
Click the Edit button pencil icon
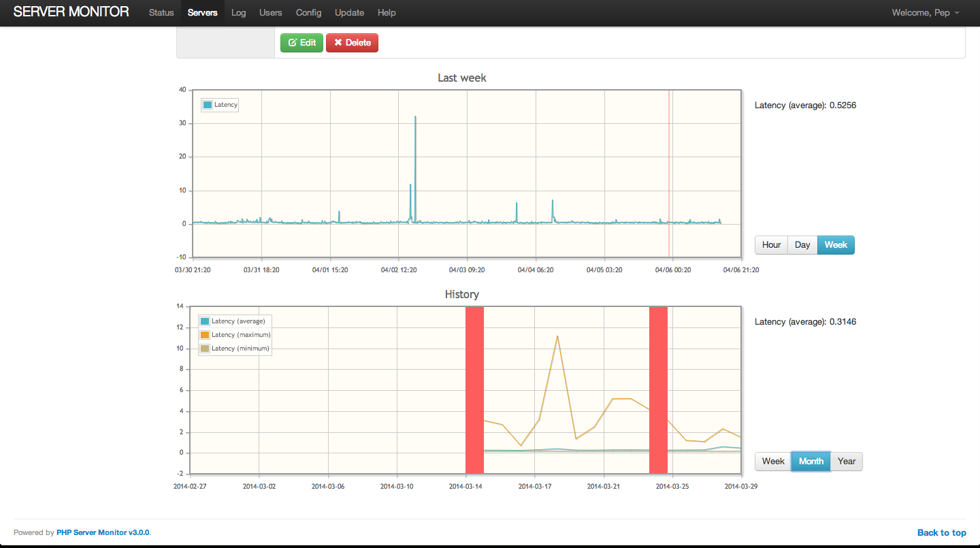click(x=293, y=43)
